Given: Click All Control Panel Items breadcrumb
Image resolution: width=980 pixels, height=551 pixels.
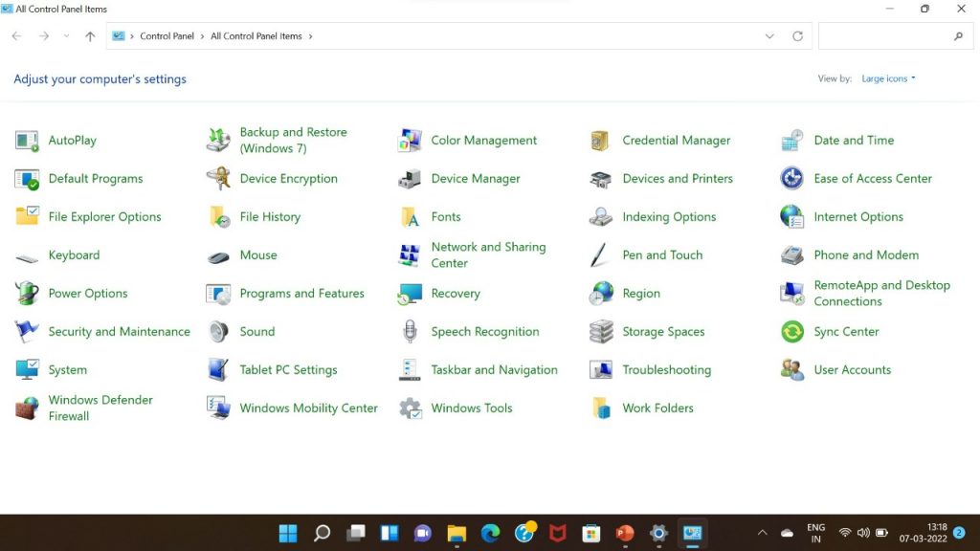Looking at the screenshot, I should [256, 36].
